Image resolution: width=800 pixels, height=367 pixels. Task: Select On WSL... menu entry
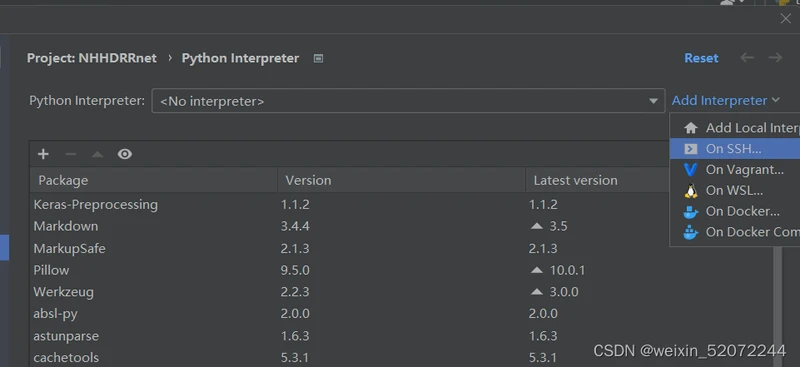(x=735, y=190)
